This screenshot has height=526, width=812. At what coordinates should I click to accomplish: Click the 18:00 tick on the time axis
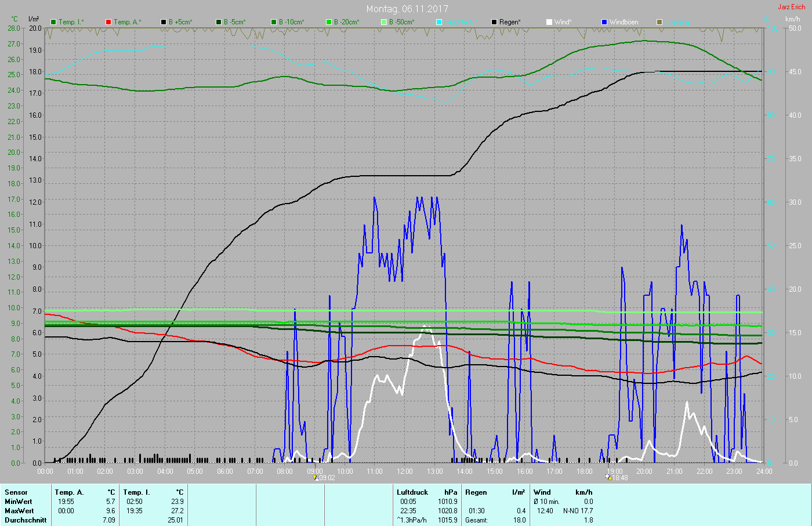tap(585, 471)
